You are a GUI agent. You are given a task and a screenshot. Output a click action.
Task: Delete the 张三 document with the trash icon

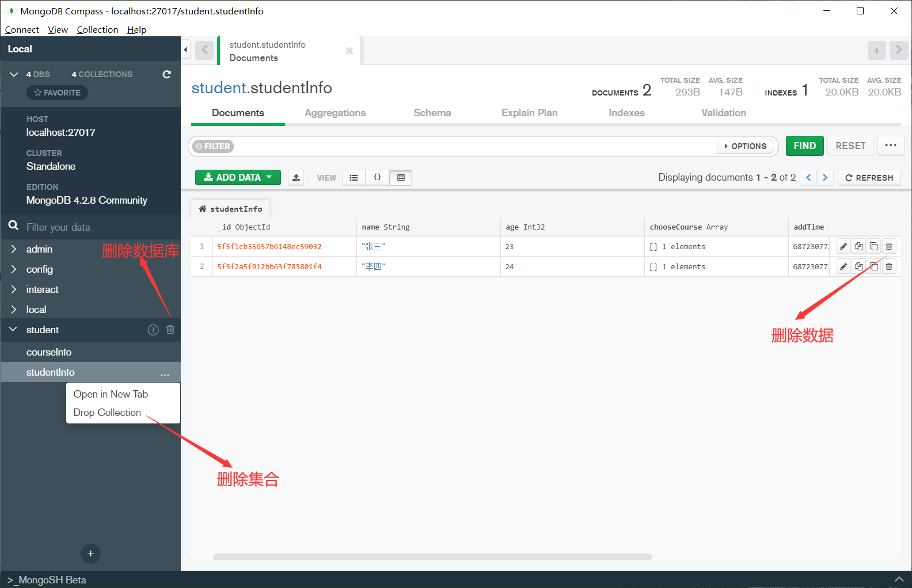[889, 246]
